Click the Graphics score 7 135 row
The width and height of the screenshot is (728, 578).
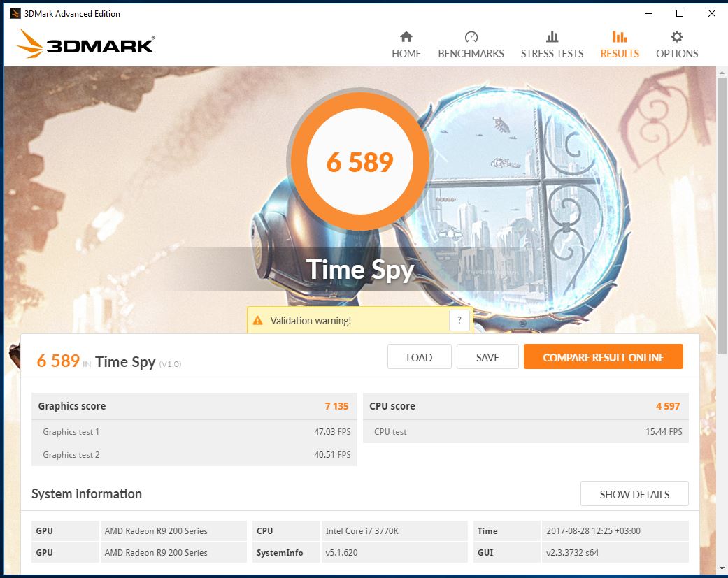[x=194, y=406]
